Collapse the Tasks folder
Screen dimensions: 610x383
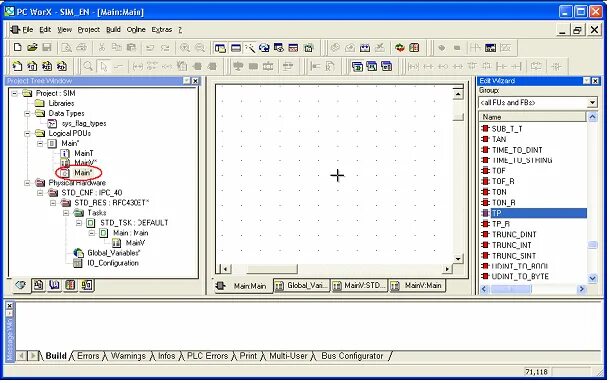[66, 213]
